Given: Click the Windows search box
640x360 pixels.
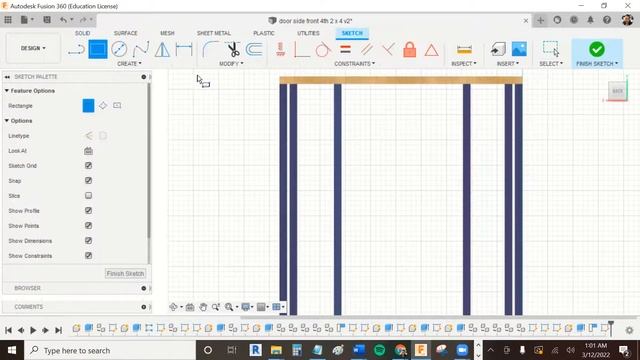Looking at the screenshot, I should coord(110,350).
